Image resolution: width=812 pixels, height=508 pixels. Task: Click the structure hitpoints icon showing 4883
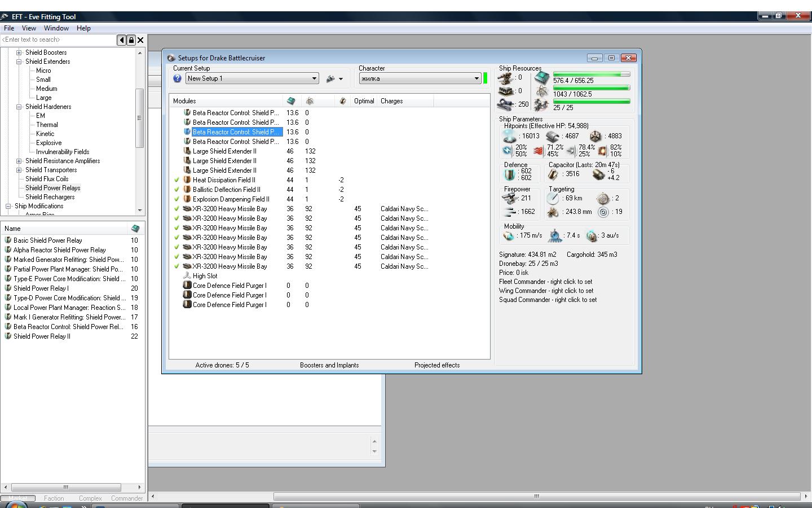coord(595,136)
